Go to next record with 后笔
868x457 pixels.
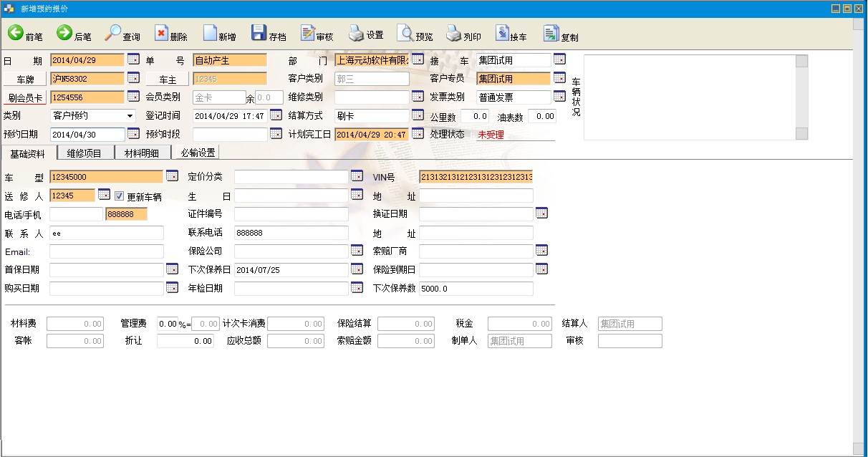point(64,33)
